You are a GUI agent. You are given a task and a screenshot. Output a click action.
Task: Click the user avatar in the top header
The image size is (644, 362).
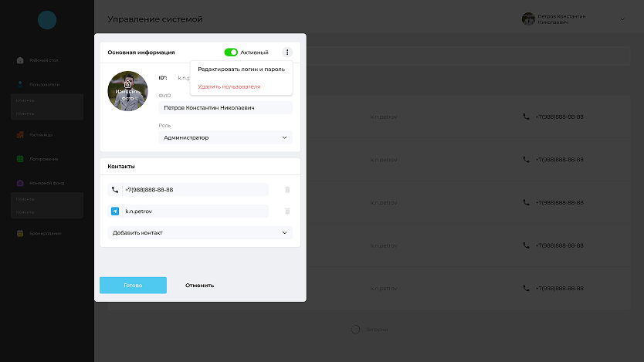[528, 19]
